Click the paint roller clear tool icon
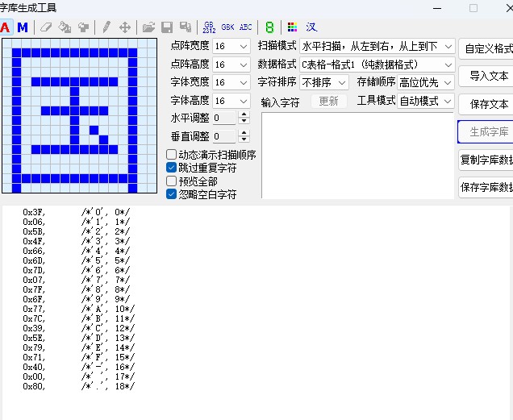The width and height of the screenshot is (513, 420). pyautogui.click(x=83, y=27)
